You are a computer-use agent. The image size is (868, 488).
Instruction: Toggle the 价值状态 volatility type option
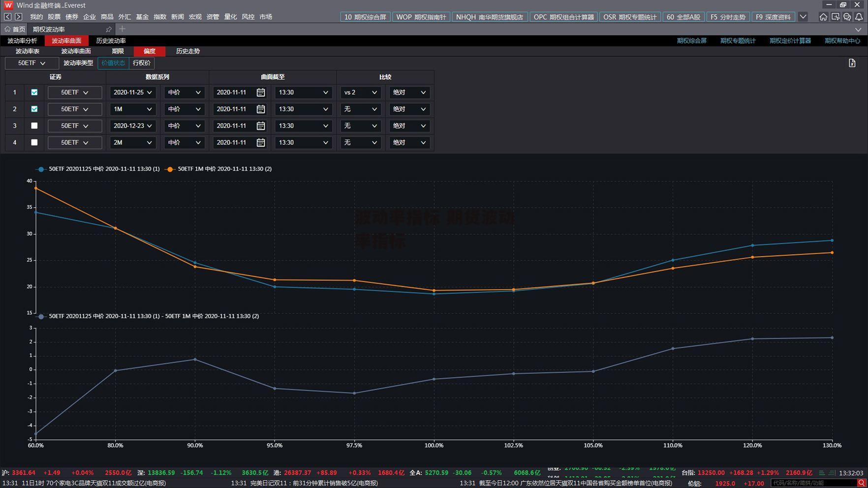[x=113, y=63]
